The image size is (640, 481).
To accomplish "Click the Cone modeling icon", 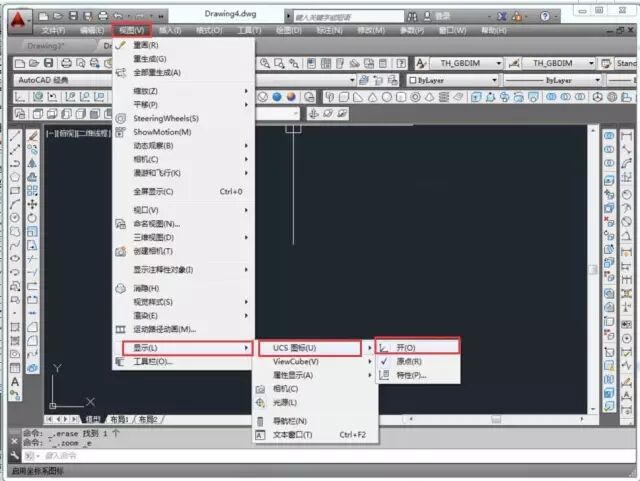I will (x=372, y=97).
